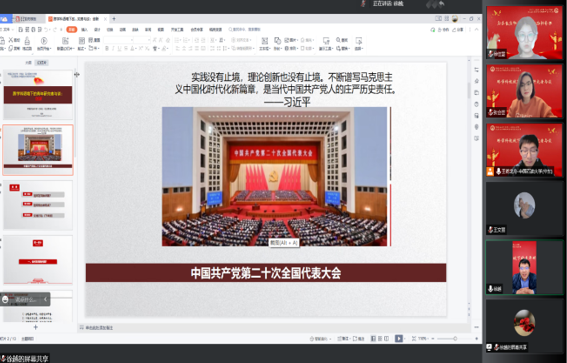The image size is (567, 363).
Task: Open the font name combo box
Action: click(x=119, y=40)
